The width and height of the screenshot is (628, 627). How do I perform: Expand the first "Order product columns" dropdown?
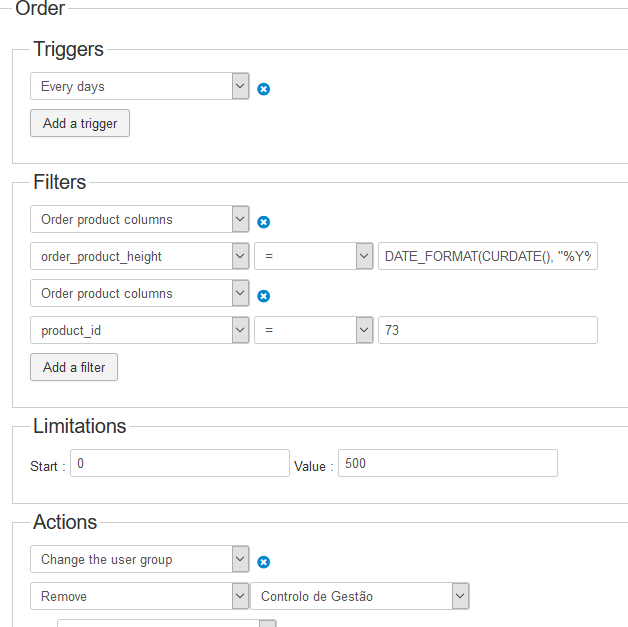[140, 219]
